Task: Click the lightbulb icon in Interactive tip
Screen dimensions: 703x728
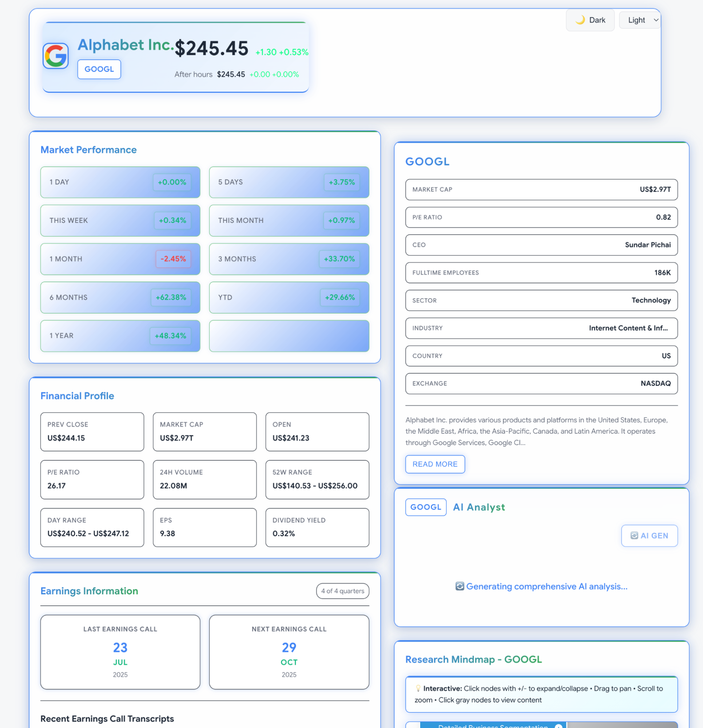Action: coord(418,688)
